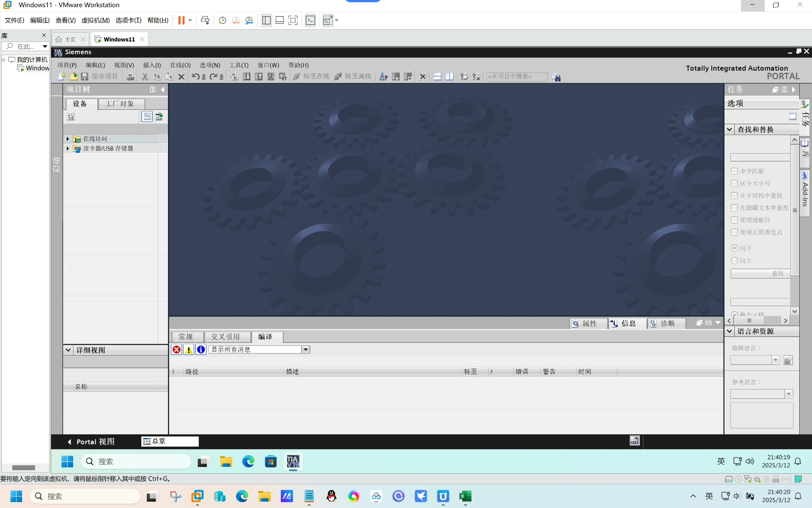Collapse the 查找和替换 section
Viewport: 812px width, 508px height.
click(x=730, y=130)
